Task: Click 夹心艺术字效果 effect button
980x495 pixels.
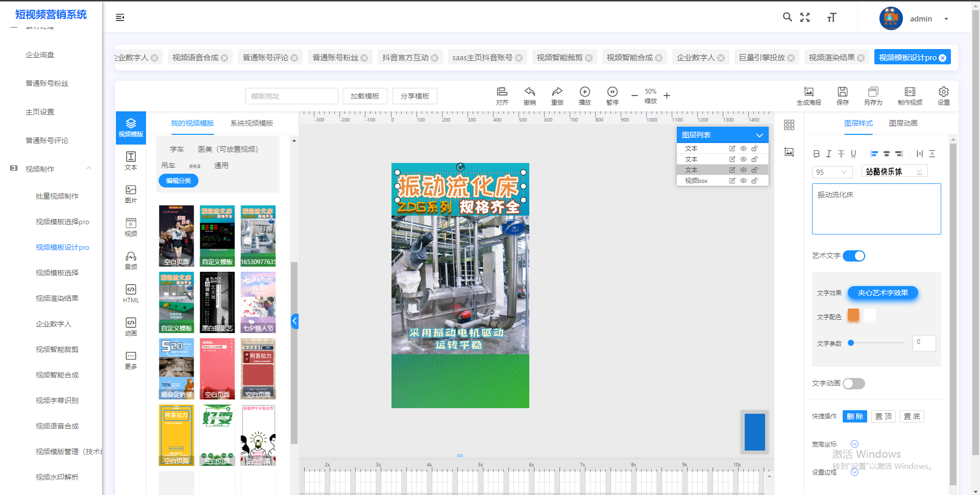Action: coord(883,293)
